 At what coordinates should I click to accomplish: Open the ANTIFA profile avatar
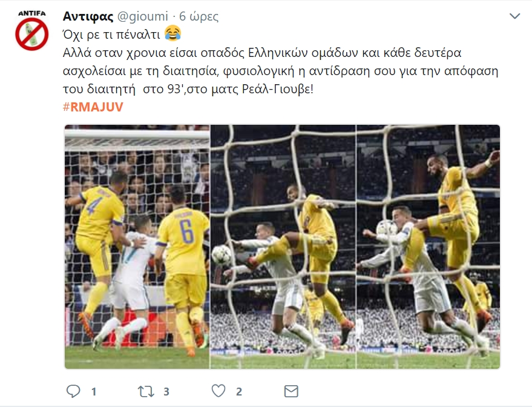coord(32,30)
